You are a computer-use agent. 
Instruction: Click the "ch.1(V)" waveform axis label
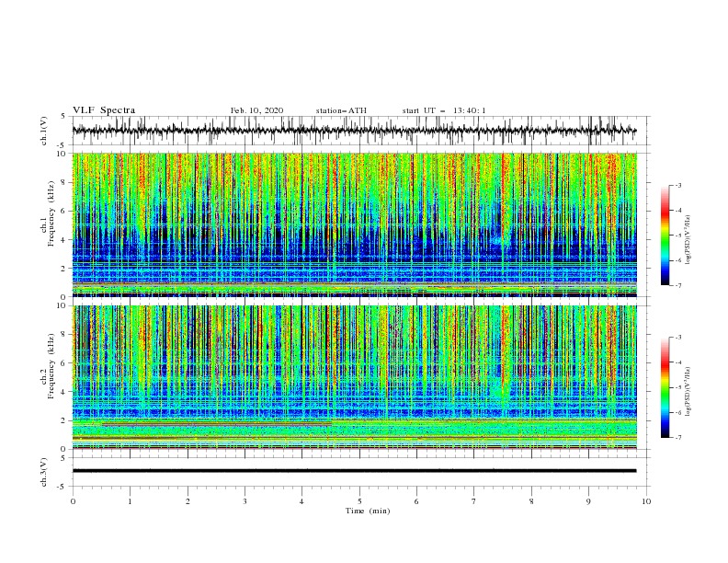[44, 131]
